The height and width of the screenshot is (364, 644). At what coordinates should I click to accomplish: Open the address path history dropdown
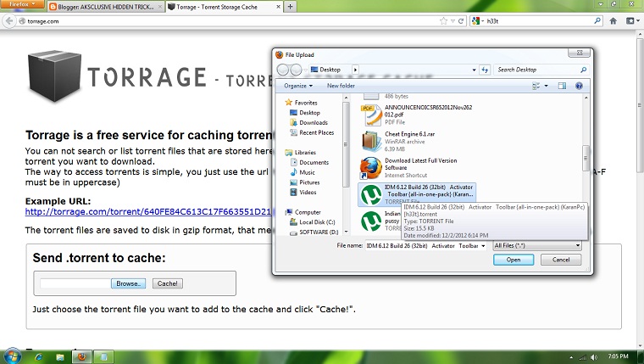[474, 70]
